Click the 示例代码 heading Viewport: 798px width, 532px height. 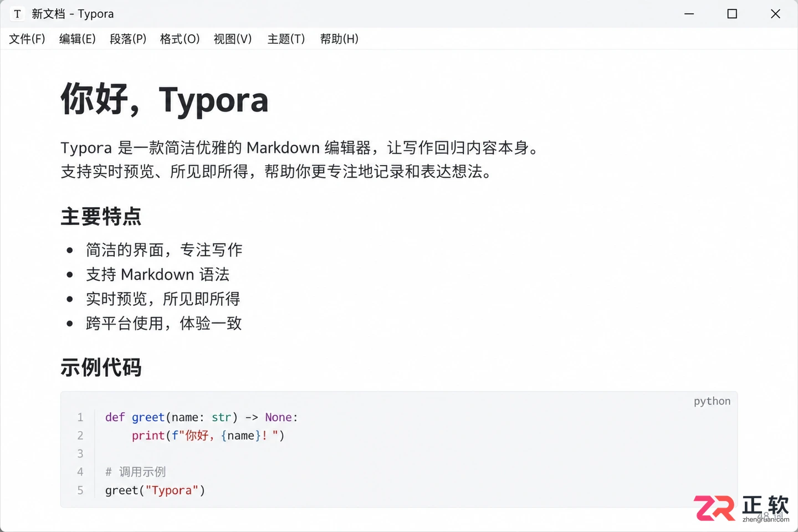pyautogui.click(x=101, y=367)
